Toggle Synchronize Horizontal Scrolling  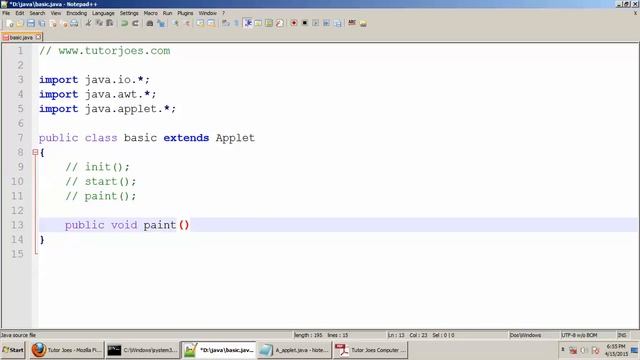tap(211, 23)
